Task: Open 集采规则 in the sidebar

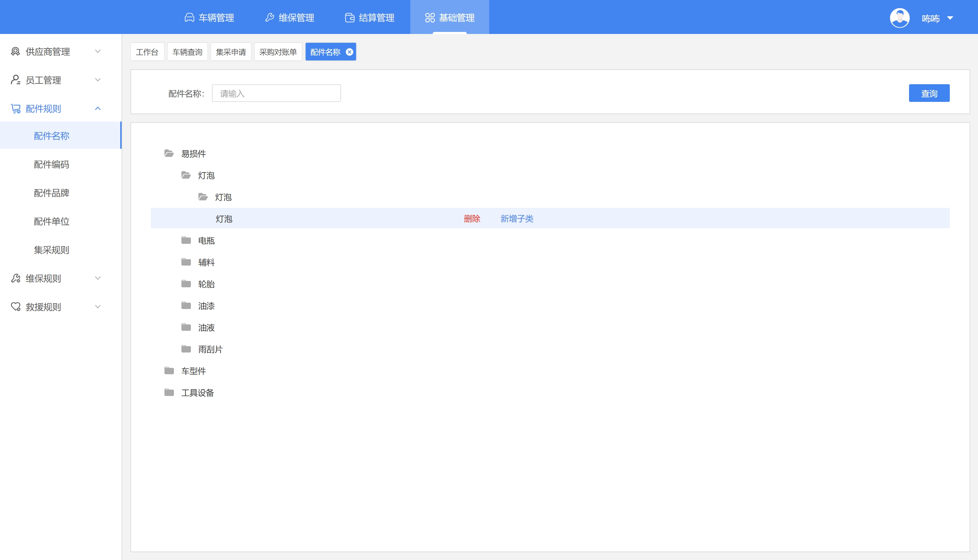Action: [x=52, y=250]
